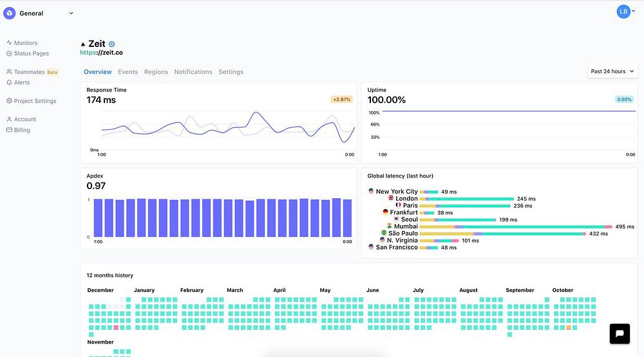Click the Teammates people icon

coord(9,72)
